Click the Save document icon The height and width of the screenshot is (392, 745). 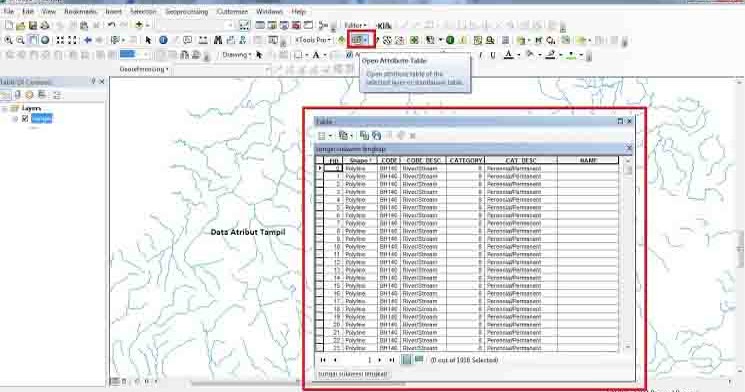click(33, 25)
